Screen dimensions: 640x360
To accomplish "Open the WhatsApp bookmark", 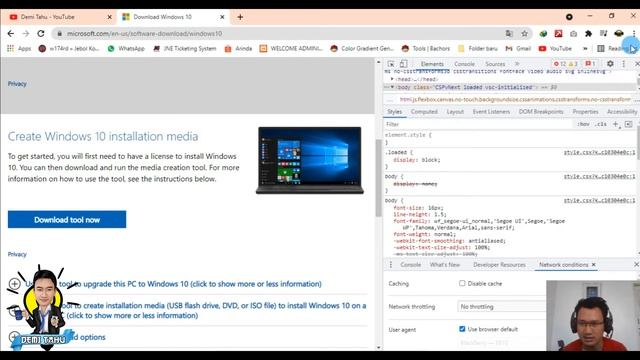I will (x=126, y=48).
